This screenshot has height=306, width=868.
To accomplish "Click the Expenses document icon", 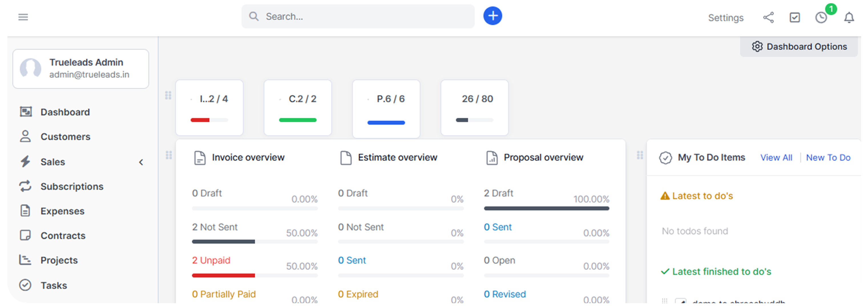I will (x=25, y=211).
